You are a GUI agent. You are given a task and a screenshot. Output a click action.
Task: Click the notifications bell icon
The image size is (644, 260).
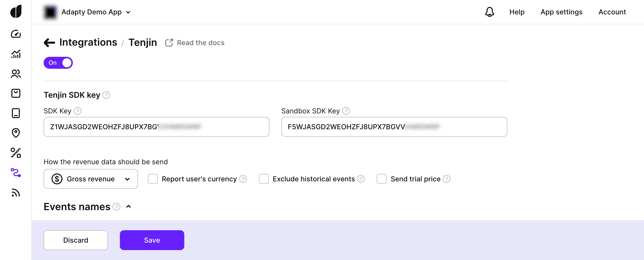point(489,12)
